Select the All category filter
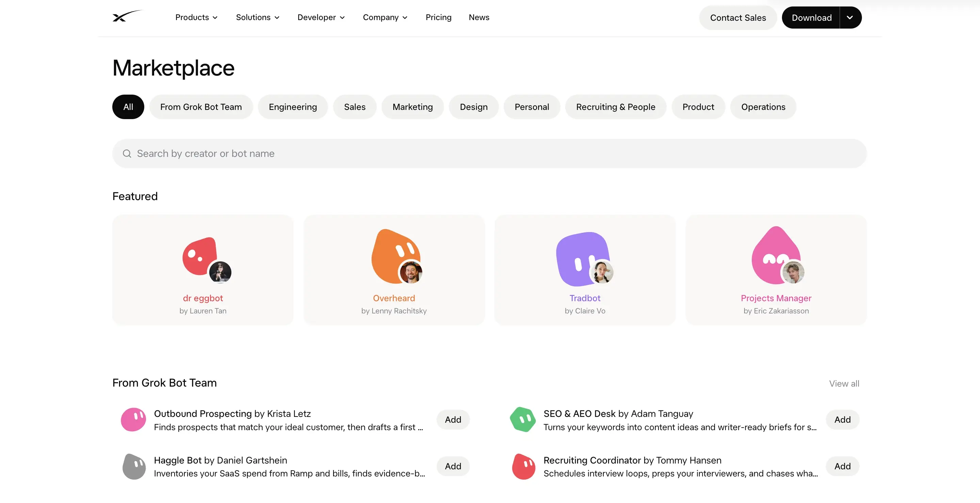The width and height of the screenshot is (980, 503). tap(128, 107)
